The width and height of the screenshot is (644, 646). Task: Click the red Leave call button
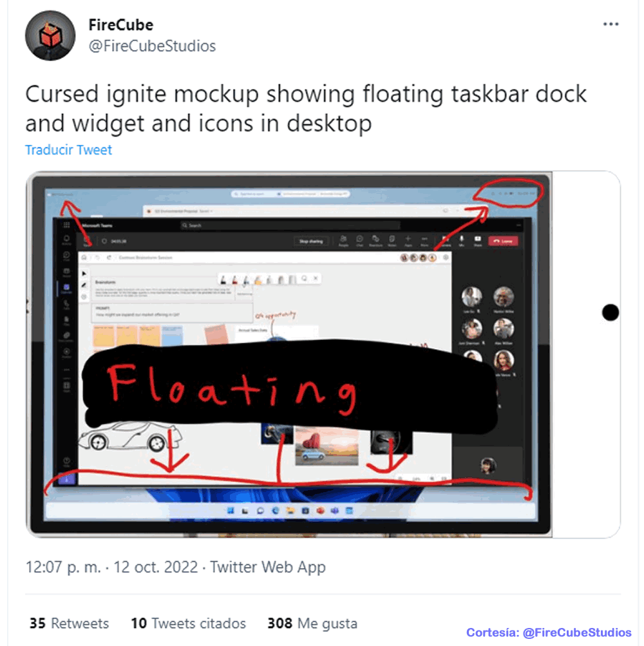[x=503, y=241]
